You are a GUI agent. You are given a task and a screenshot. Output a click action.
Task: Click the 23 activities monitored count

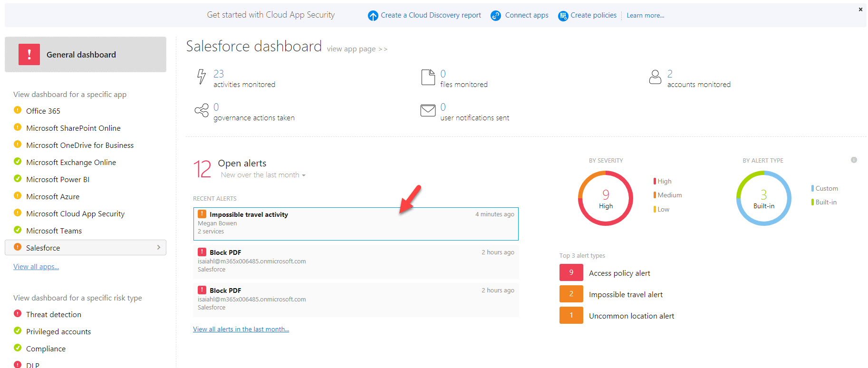(x=219, y=74)
